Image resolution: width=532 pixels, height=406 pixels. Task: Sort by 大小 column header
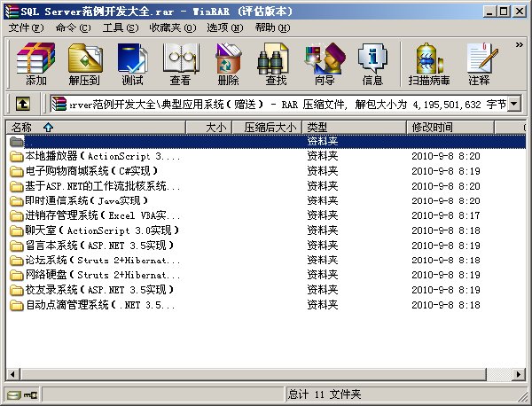pyautogui.click(x=209, y=128)
